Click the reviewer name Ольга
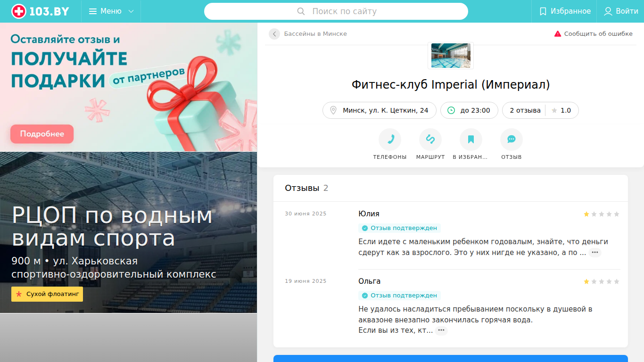644x362 pixels. coord(369,281)
